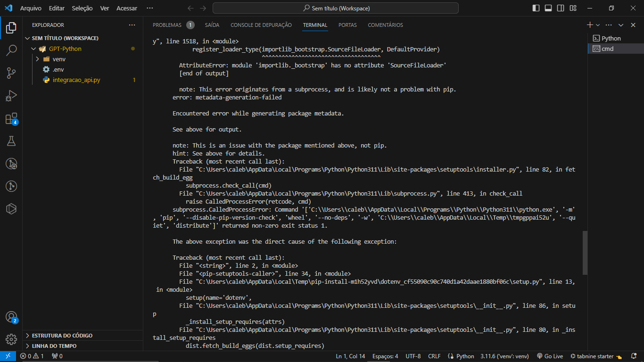Click the Go Live status button

550,356
